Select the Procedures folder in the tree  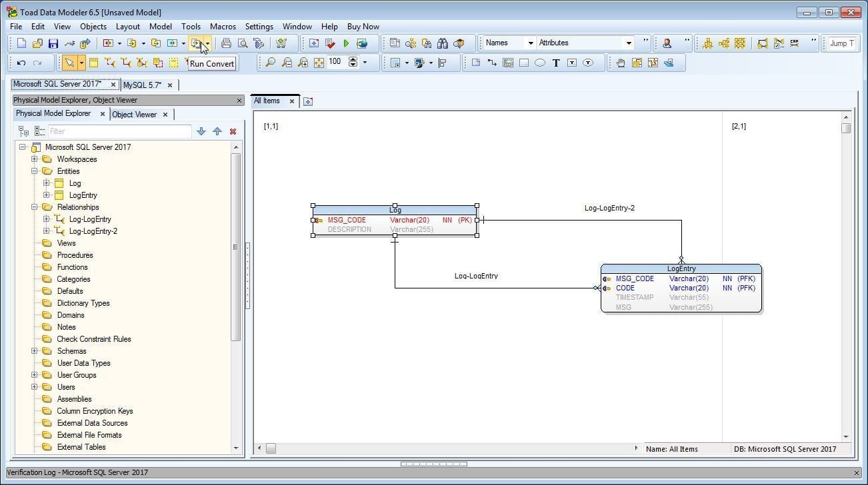click(x=75, y=255)
